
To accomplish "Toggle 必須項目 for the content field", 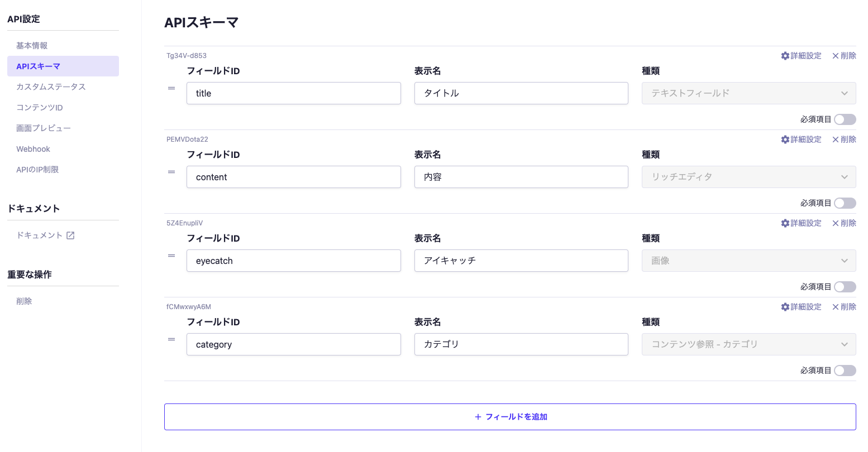I will tap(845, 203).
